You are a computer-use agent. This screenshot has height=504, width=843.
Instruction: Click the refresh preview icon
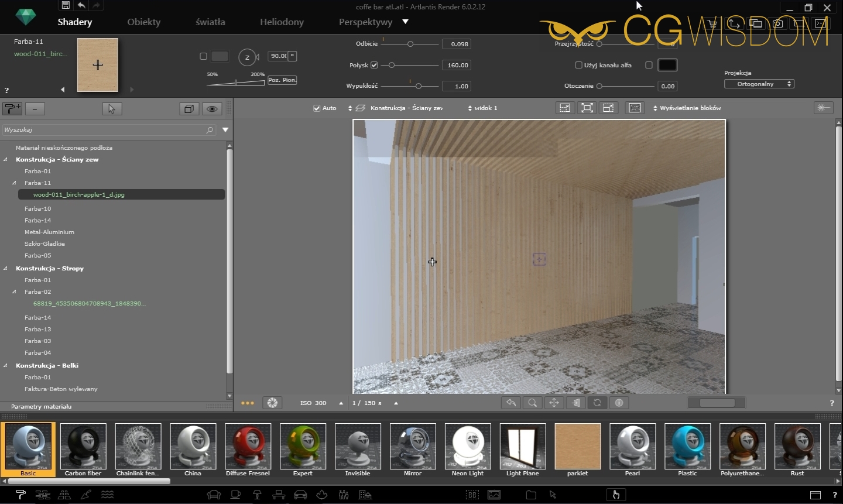tap(597, 403)
